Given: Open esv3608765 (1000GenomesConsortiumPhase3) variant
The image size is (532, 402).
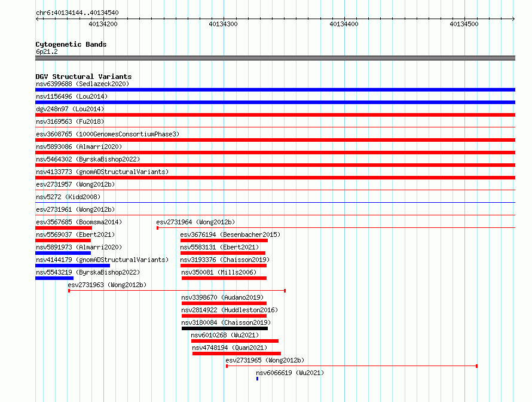Looking at the screenshot, I should pyautogui.click(x=108, y=134).
